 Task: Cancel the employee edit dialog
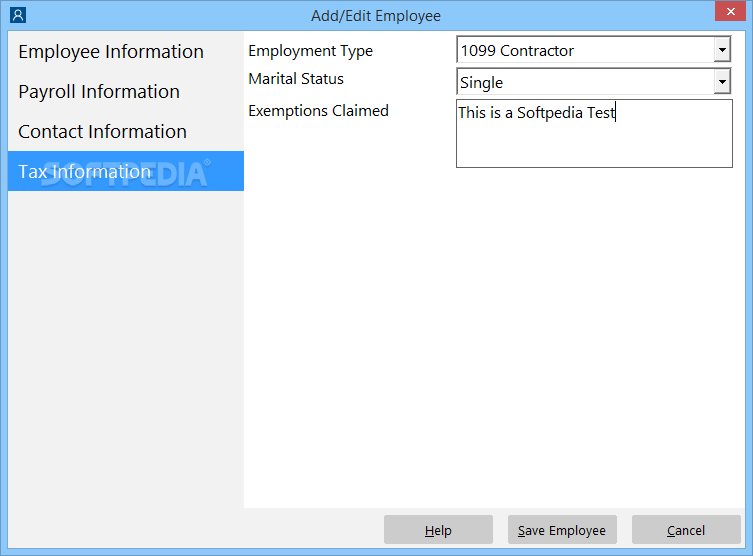686,530
